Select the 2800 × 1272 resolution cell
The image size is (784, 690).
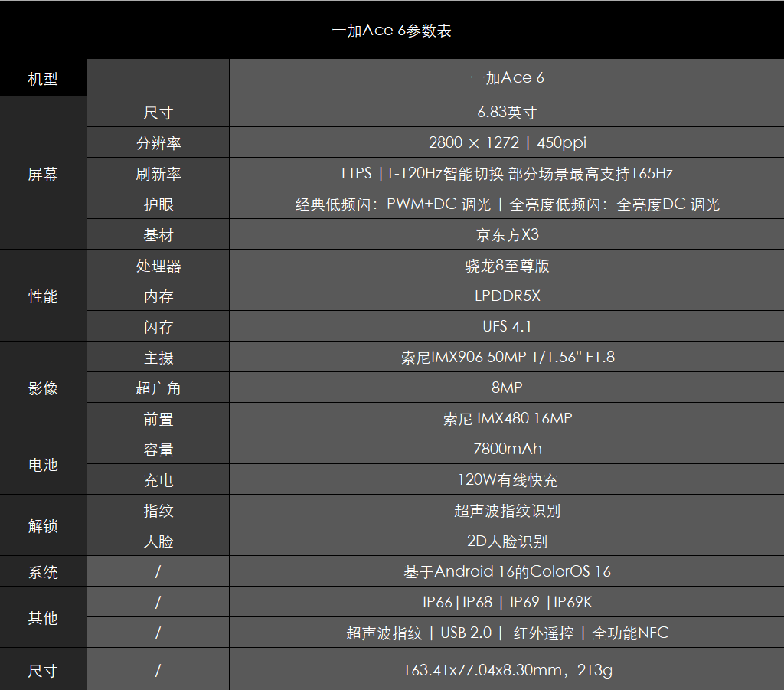click(507, 142)
